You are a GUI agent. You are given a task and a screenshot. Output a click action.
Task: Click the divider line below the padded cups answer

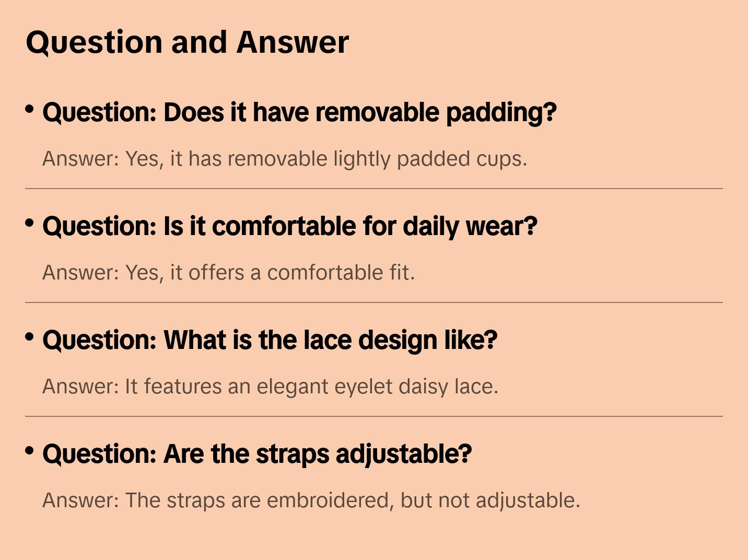374,189
